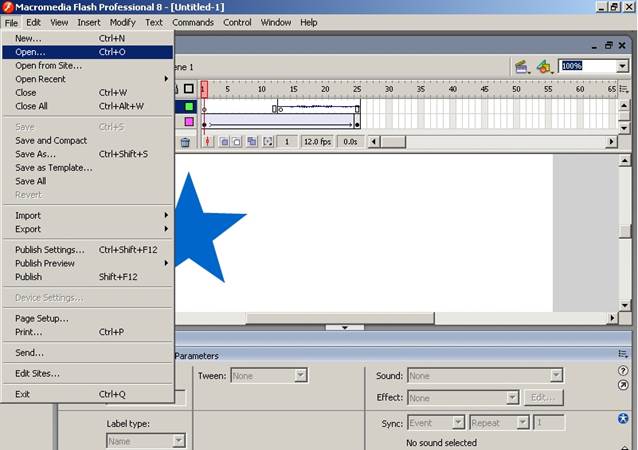Choose New... from the File menu
The image size is (638, 450).
[x=87, y=38]
